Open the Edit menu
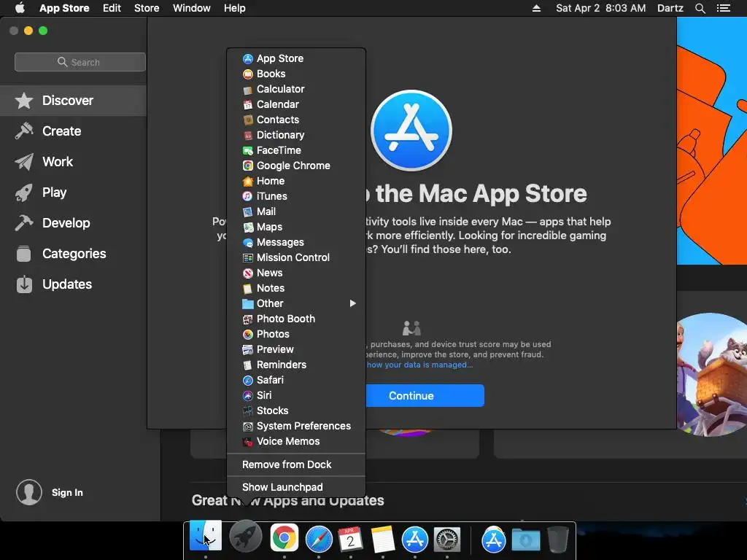 pyautogui.click(x=112, y=8)
